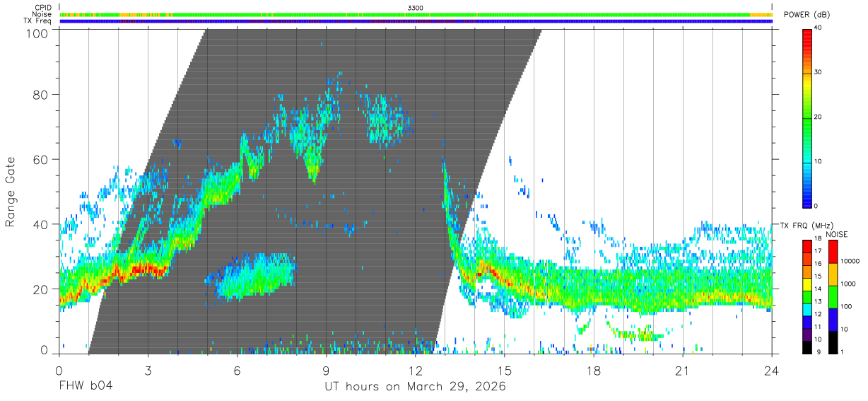Click the blue swatch in NOISE legend

coord(833,320)
